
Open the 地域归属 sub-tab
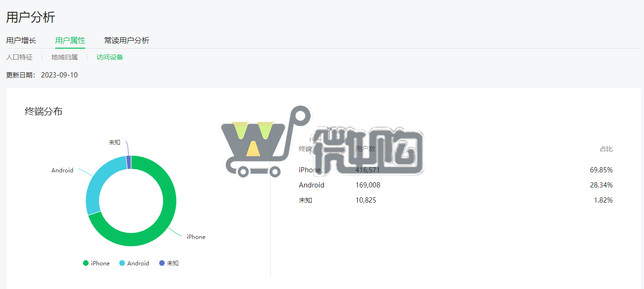(x=65, y=57)
